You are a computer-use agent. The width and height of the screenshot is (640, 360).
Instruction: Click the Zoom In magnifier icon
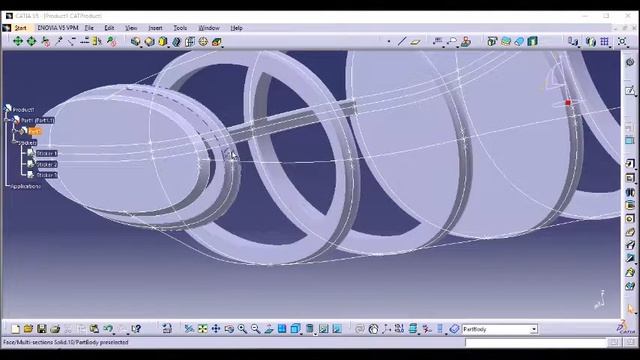click(242, 329)
